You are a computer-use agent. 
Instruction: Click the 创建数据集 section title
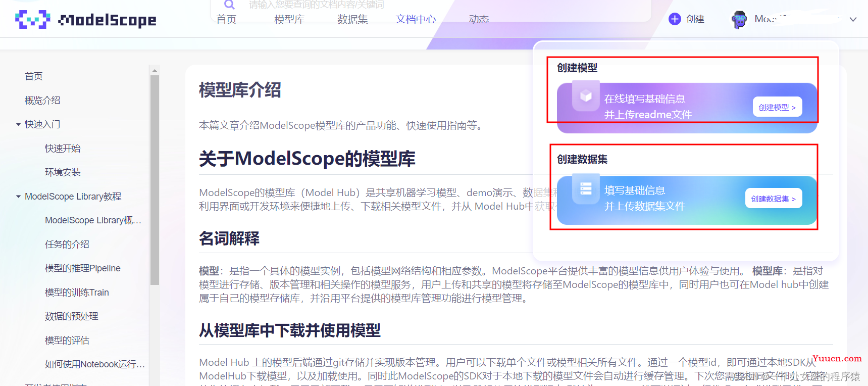click(582, 159)
